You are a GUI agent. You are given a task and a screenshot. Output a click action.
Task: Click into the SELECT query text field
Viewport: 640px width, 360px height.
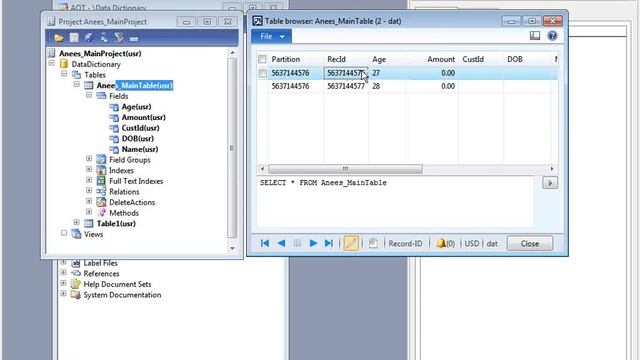coord(395,202)
